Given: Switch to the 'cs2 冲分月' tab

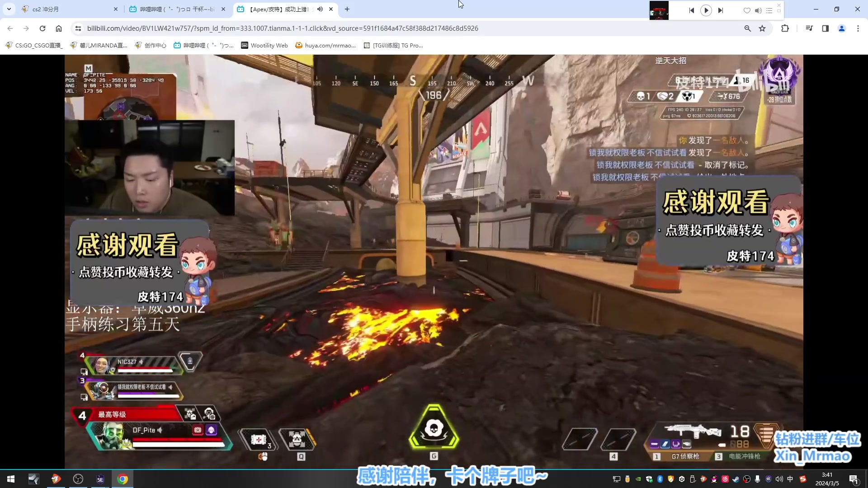Looking at the screenshot, I should 70,9.
